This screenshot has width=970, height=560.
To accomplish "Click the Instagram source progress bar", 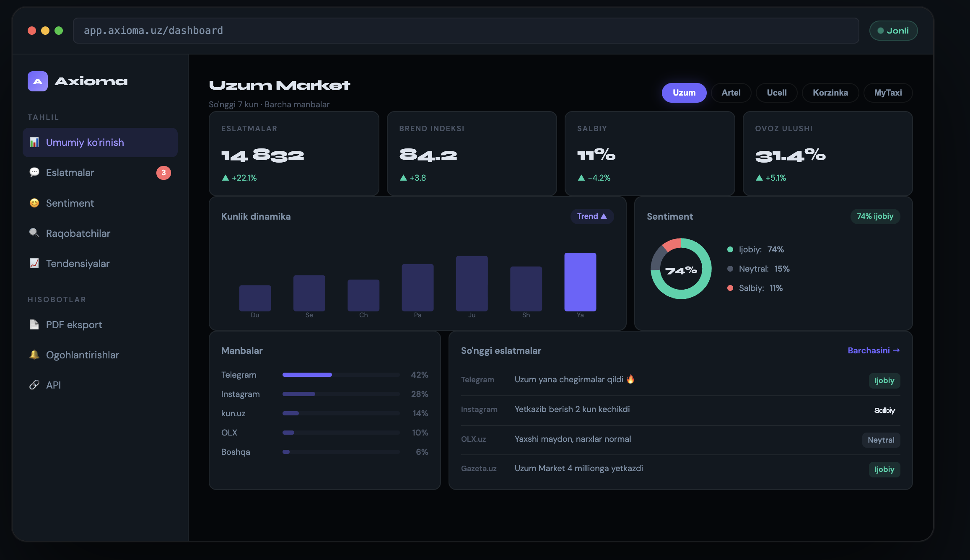I will 341,394.
